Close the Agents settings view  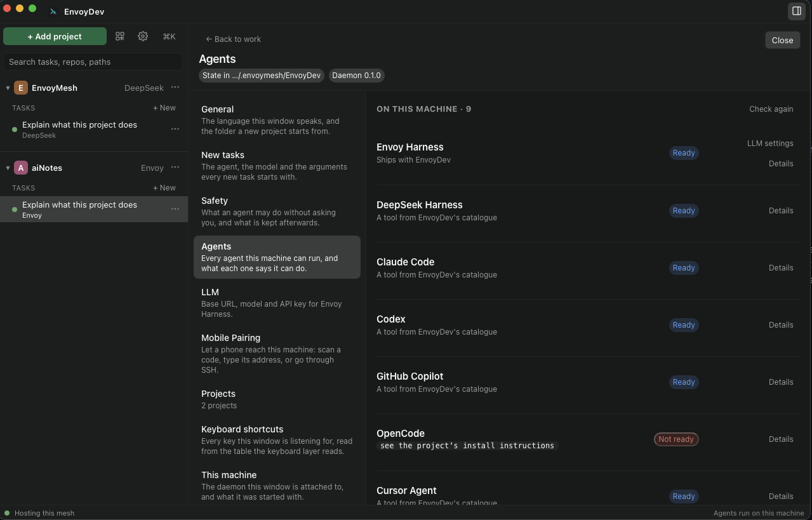point(782,40)
